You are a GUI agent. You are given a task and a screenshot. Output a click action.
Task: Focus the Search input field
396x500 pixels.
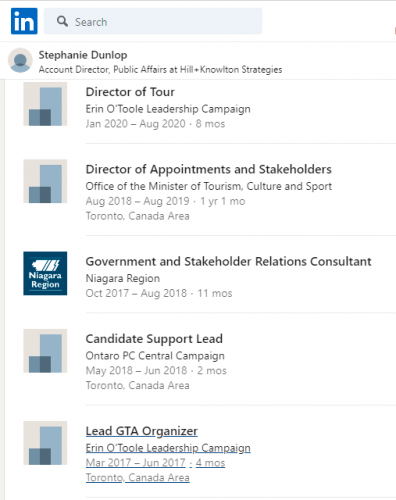point(153,21)
